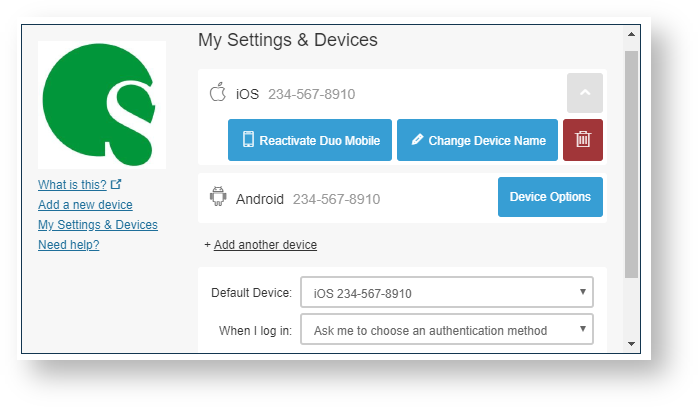Click the scrollbar down arrow
The width and height of the screenshot is (699, 408).
(631, 344)
